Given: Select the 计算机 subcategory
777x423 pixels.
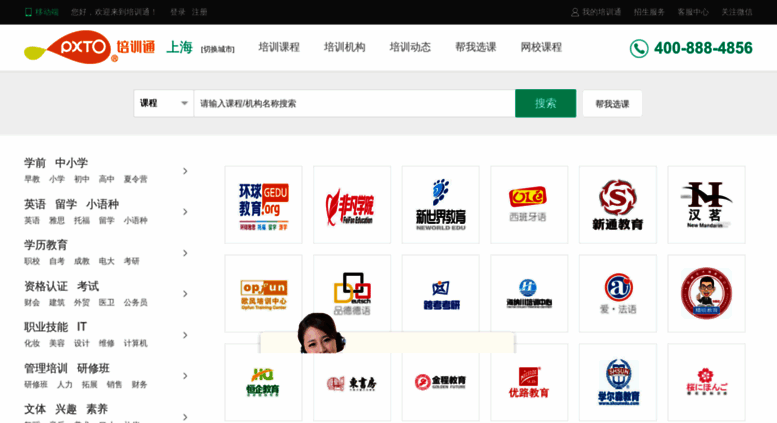Looking at the screenshot, I should (135, 343).
